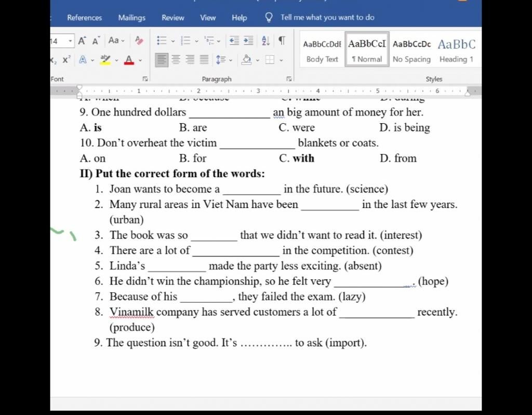This screenshot has width=532, height=415.
Task: Expand the text effects dropdown arrow
Action: point(92,60)
